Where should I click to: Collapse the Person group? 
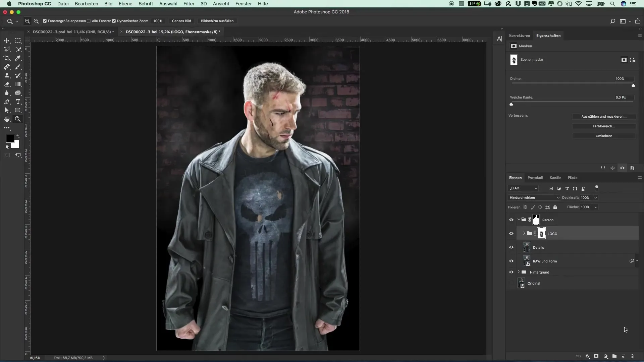pos(519,220)
